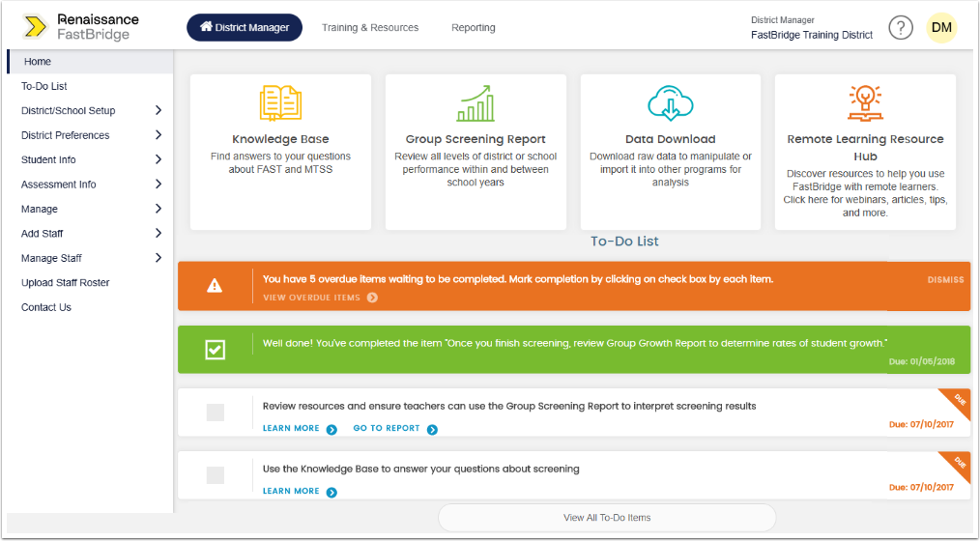The height and width of the screenshot is (541, 980).
Task: Dismiss the overdue items banner
Action: coord(945,280)
